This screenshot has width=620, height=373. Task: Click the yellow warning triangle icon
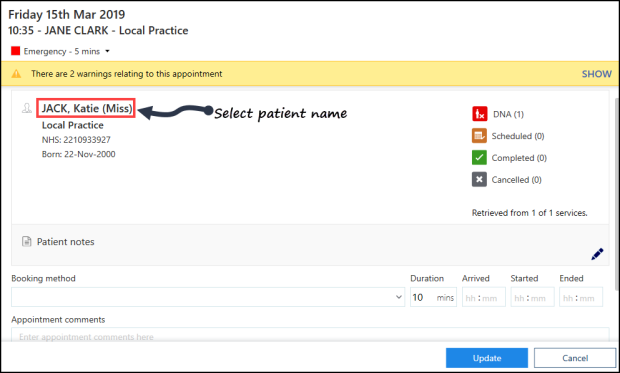point(16,74)
